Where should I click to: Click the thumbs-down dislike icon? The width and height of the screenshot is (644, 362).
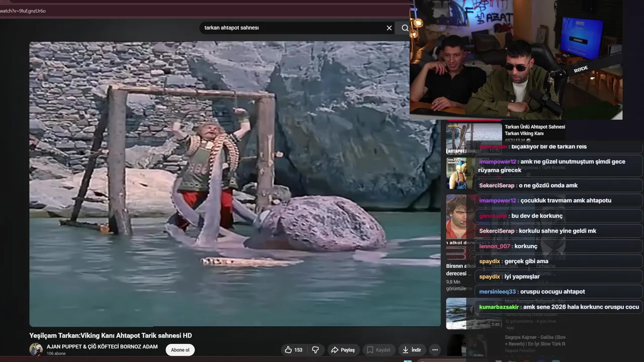(315, 350)
